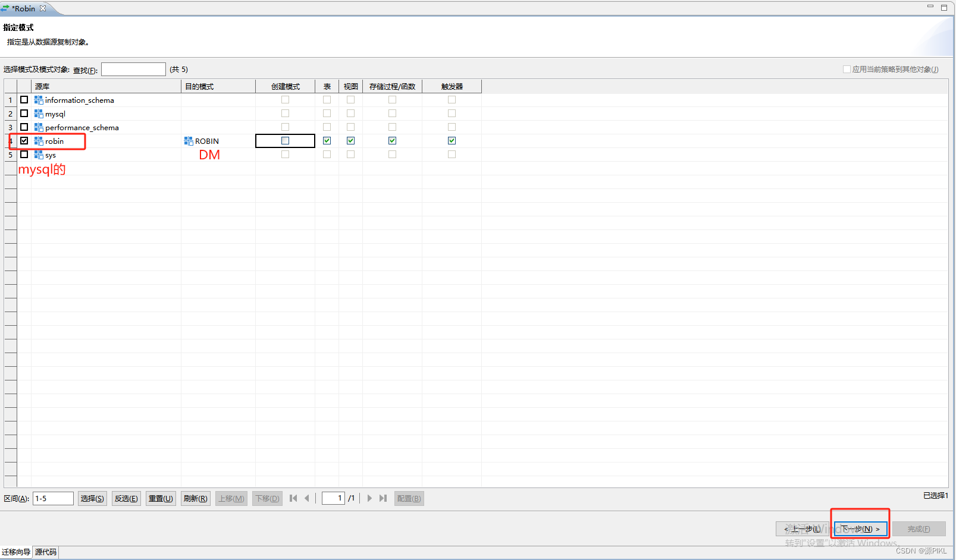Check the information_schema row checkbox

click(24, 100)
